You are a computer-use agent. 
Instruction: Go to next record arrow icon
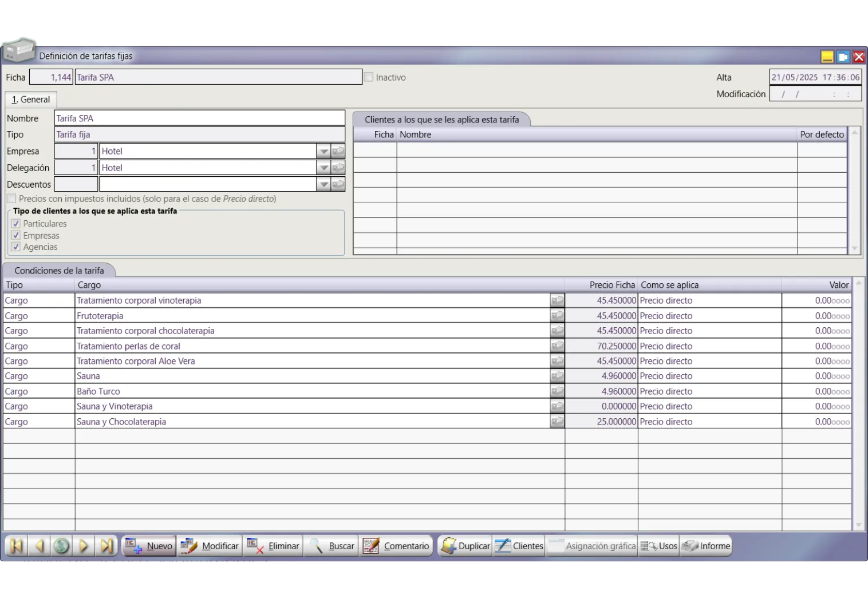(x=84, y=546)
